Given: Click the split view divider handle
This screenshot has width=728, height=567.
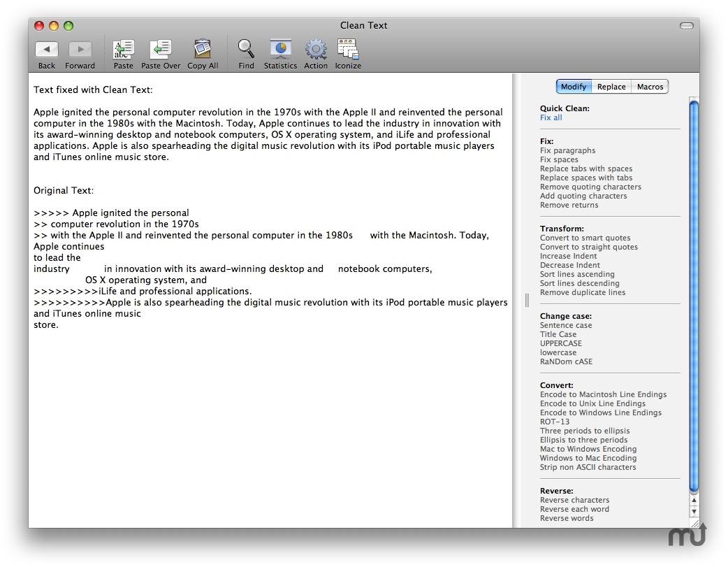Looking at the screenshot, I should click(527, 300).
